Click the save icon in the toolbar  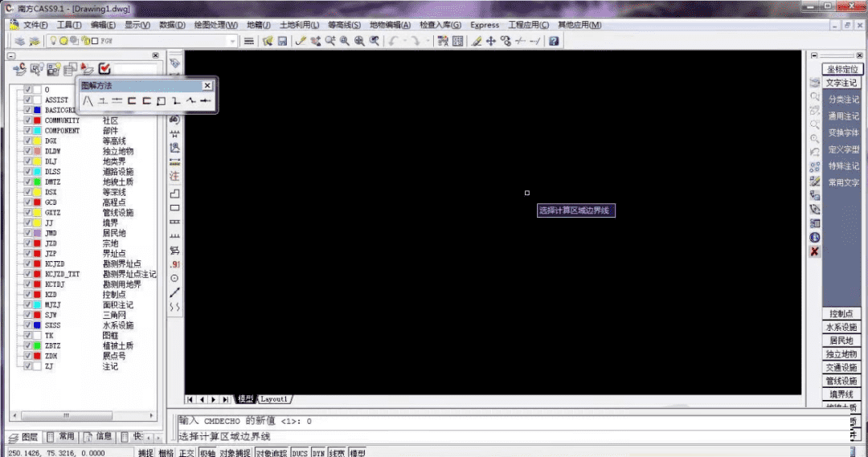point(282,41)
